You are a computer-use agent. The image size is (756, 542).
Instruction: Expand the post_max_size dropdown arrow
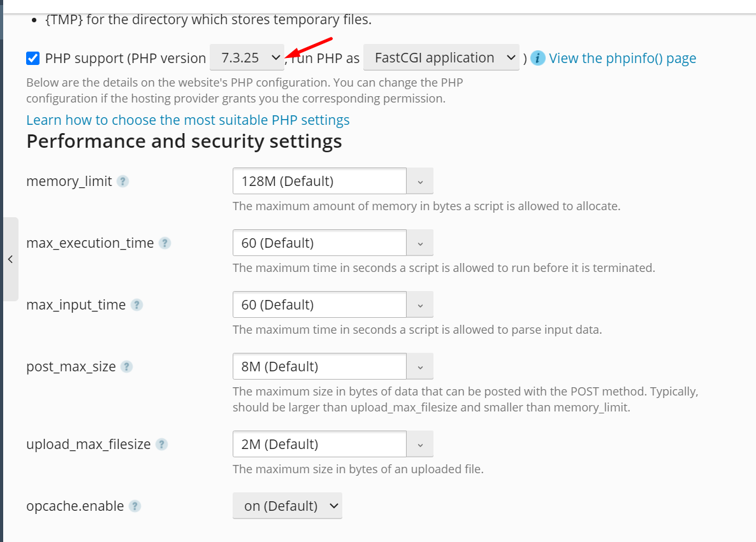click(x=420, y=367)
